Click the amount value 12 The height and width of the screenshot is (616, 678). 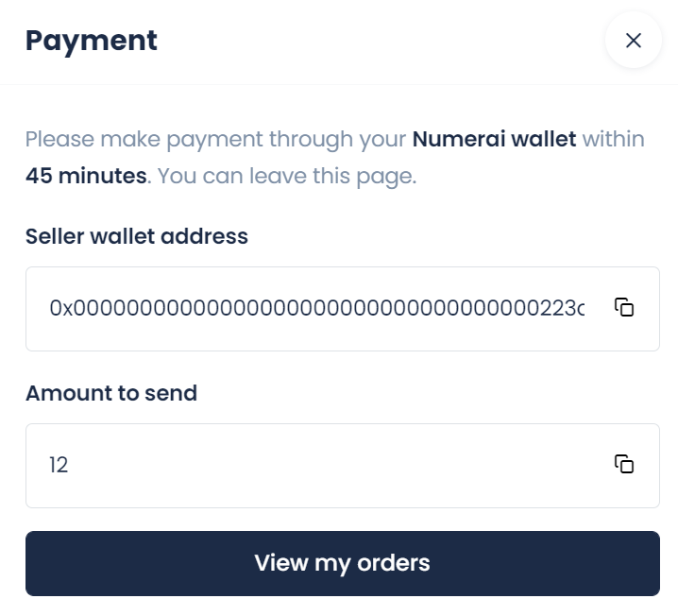pos(59,465)
